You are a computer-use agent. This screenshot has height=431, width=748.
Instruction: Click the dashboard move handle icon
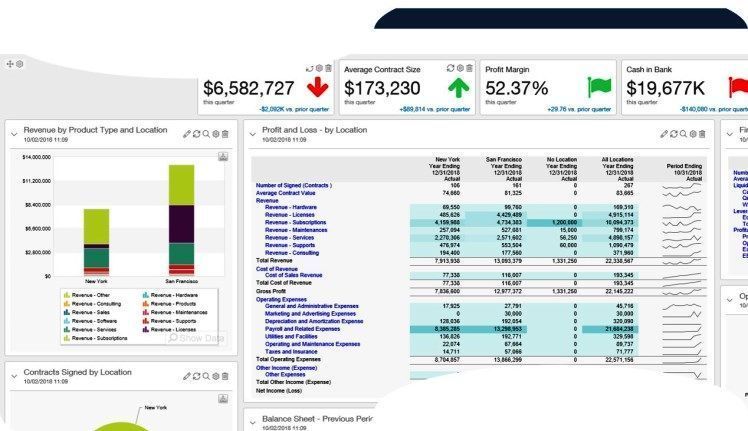point(10,64)
